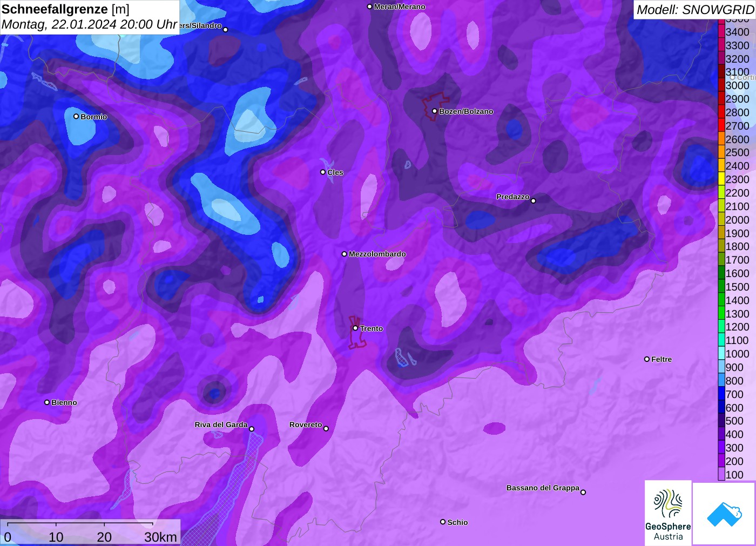Select the Feltre location marker

click(x=646, y=359)
